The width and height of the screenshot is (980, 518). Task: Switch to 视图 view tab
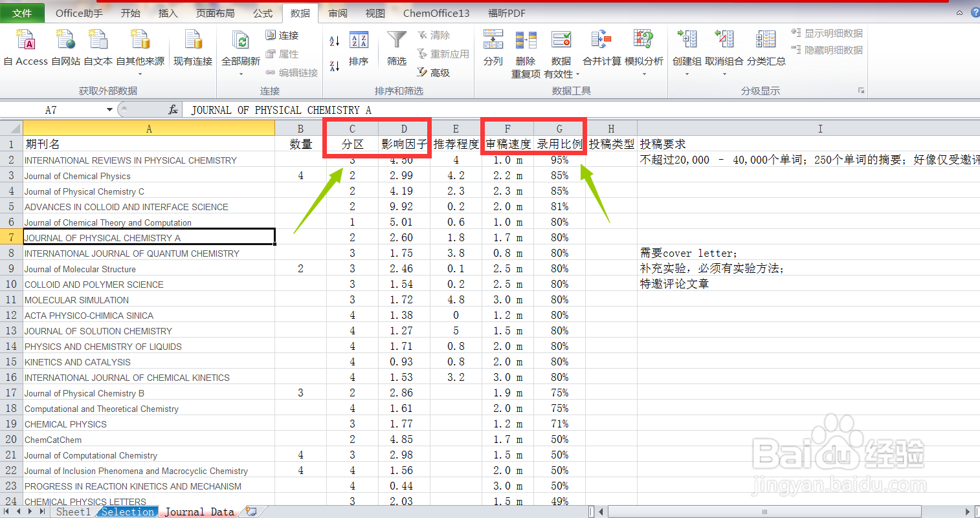point(375,13)
